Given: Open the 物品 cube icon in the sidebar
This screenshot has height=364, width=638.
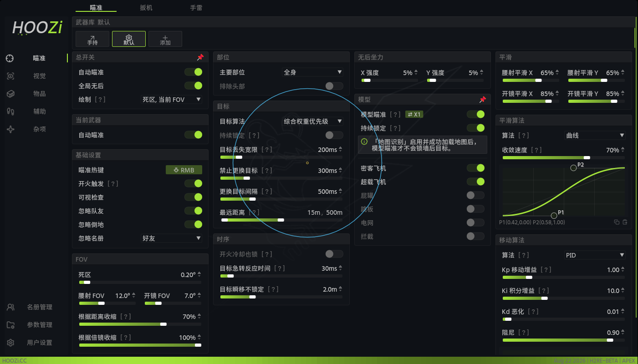Looking at the screenshot, I should point(10,94).
